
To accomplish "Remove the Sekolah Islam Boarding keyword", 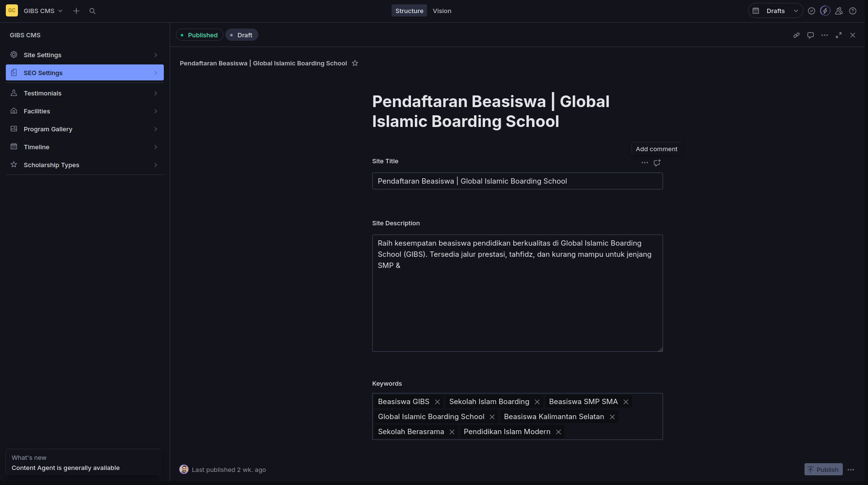I will 537,402.
